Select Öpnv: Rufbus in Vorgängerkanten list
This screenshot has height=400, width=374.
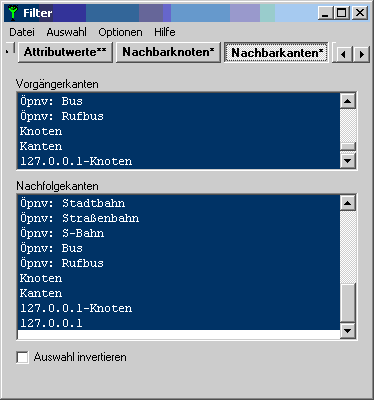[x=178, y=116]
